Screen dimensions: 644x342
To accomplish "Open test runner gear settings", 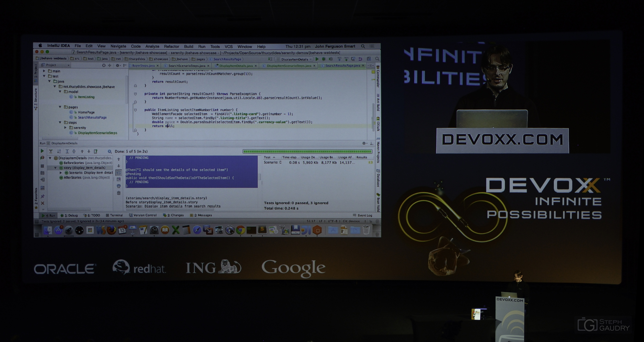I will pyautogui.click(x=110, y=151).
